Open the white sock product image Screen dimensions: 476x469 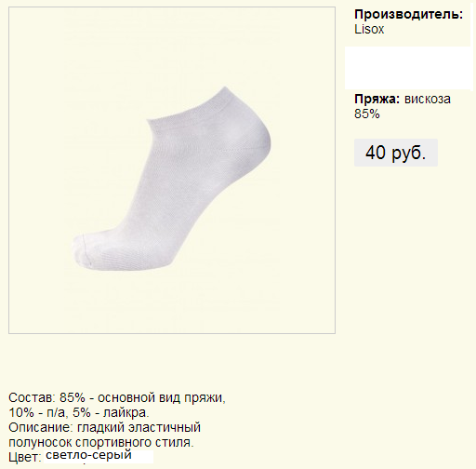(172, 170)
